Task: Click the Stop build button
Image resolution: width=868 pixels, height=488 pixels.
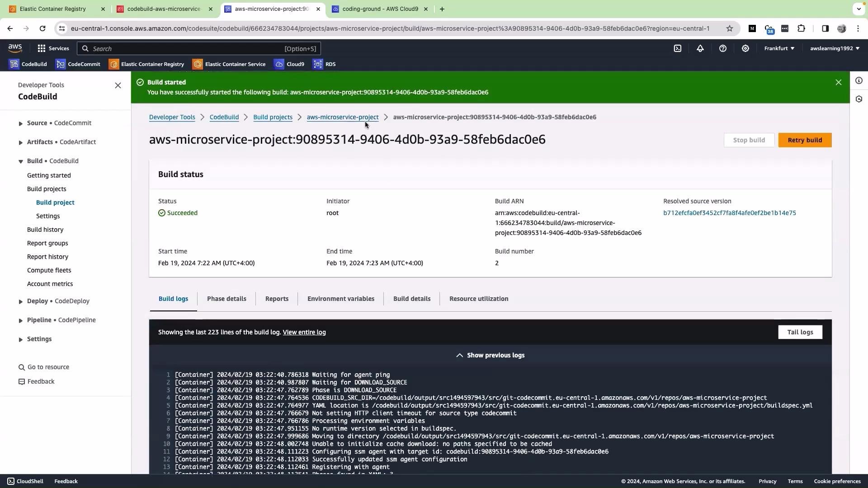Action: [749, 140]
